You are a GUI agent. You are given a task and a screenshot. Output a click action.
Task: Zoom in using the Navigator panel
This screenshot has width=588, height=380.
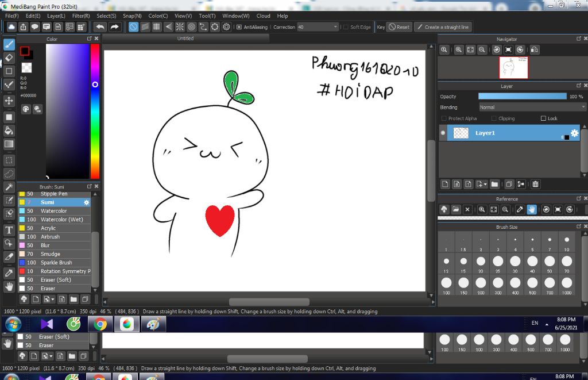click(459, 49)
